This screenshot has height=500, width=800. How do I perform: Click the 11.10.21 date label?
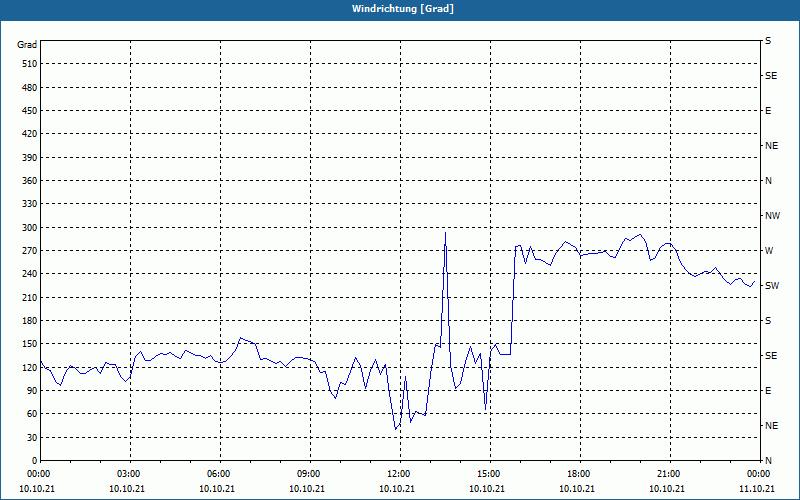click(757, 488)
